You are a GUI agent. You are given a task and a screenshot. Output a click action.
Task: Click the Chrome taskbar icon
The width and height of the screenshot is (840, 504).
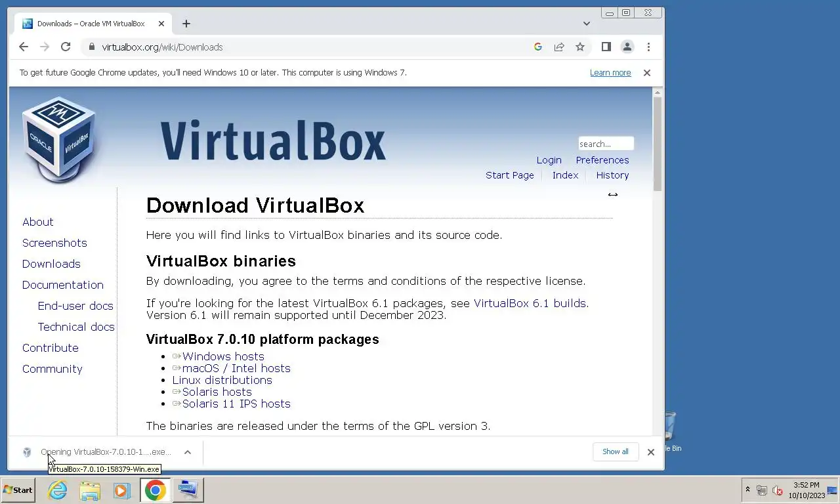click(155, 490)
